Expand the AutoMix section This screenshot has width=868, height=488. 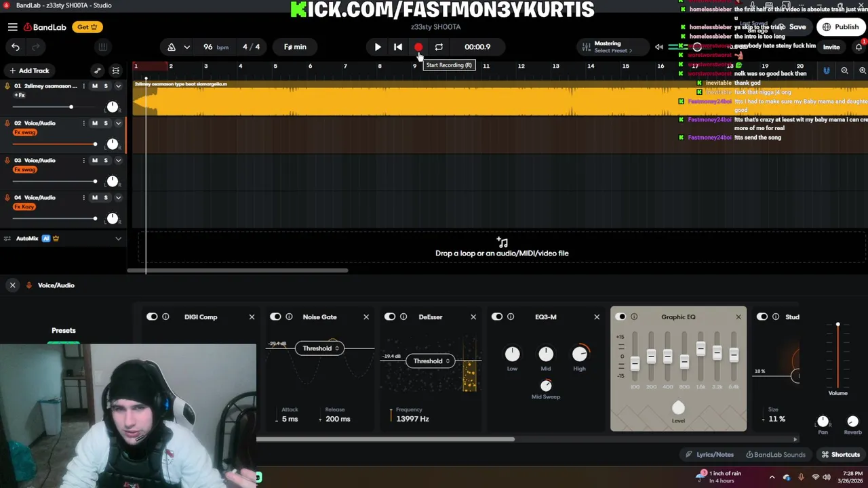click(118, 239)
